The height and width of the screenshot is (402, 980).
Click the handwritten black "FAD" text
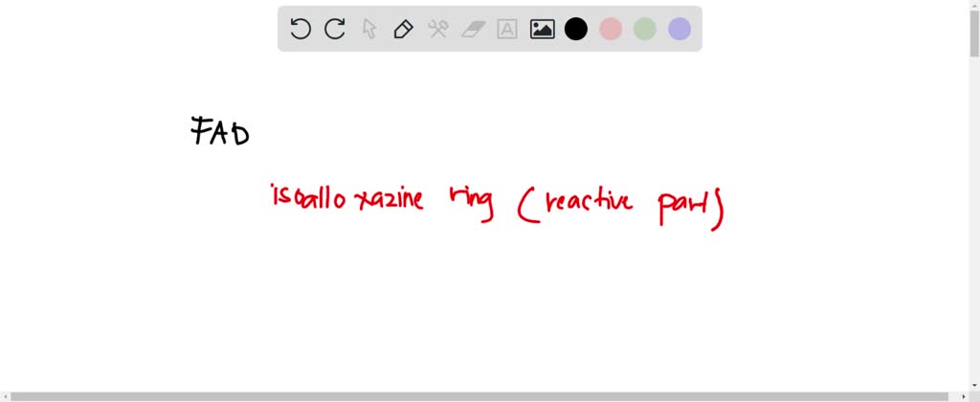220,131
